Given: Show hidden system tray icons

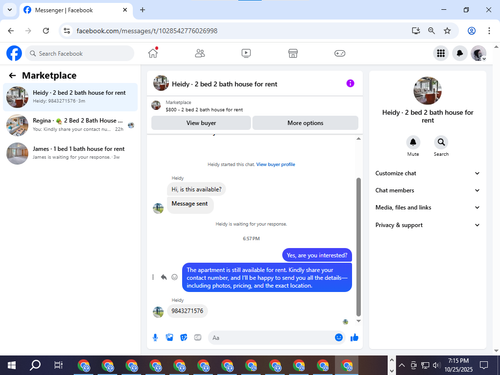Looking at the screenshot, I should coord(402,365).
